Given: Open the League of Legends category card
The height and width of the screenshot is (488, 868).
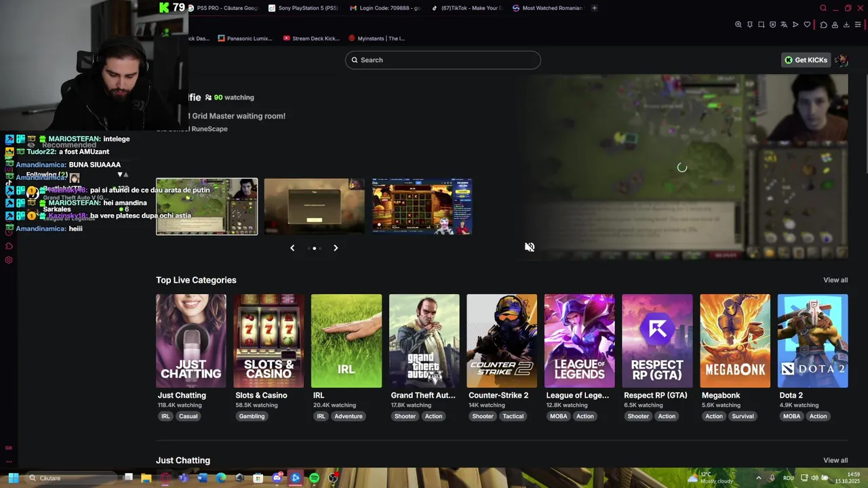Looking at the screenshot, I should (x=580, y=341).
